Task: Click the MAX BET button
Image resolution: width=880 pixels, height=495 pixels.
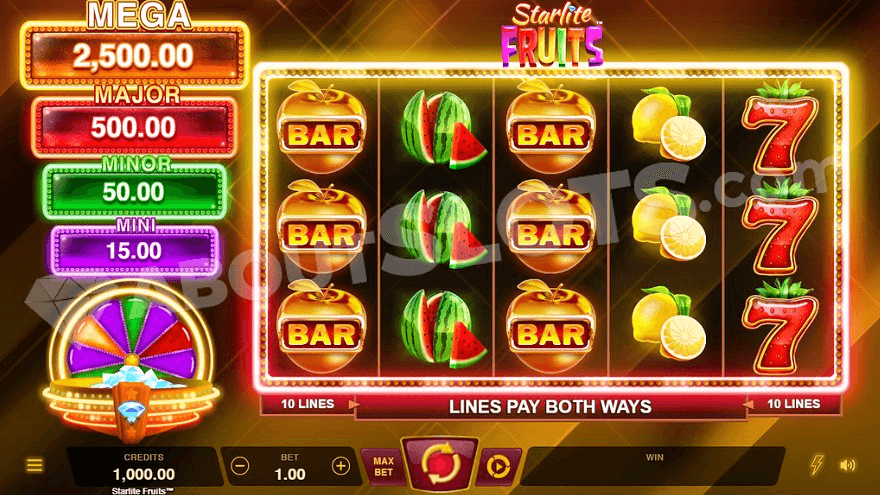Action: click(383, 466)
